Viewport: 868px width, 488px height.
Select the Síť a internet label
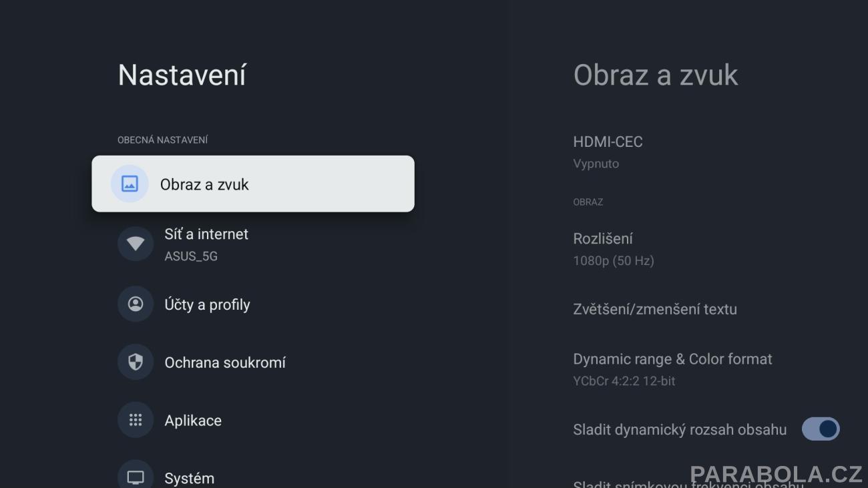(x=206, y=234)
